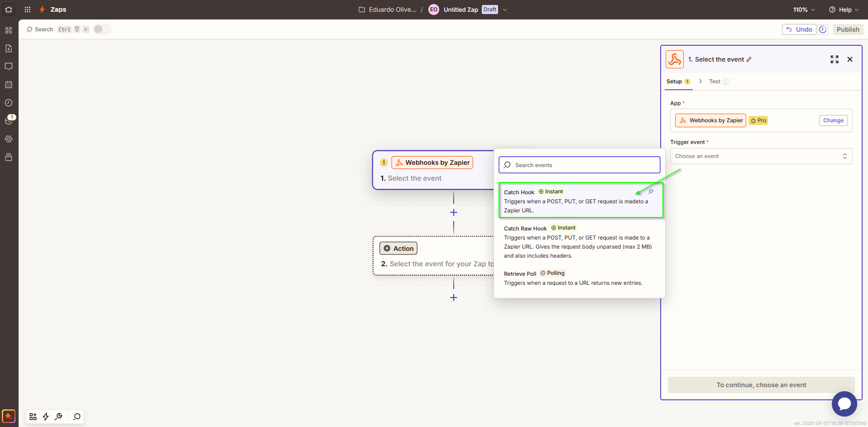Open the chat support bubble
This screenshot has width=868, height=427.
click(844, 403)
